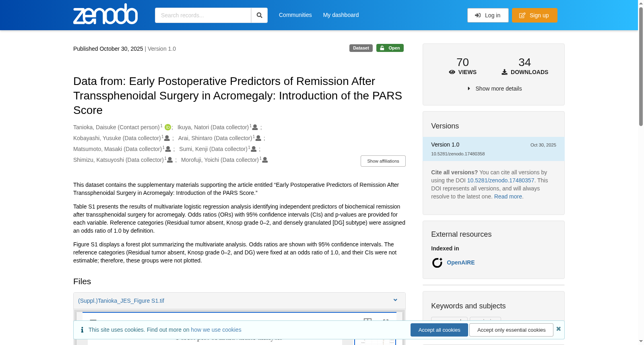Expand Show more details statistics

point(494,89)
